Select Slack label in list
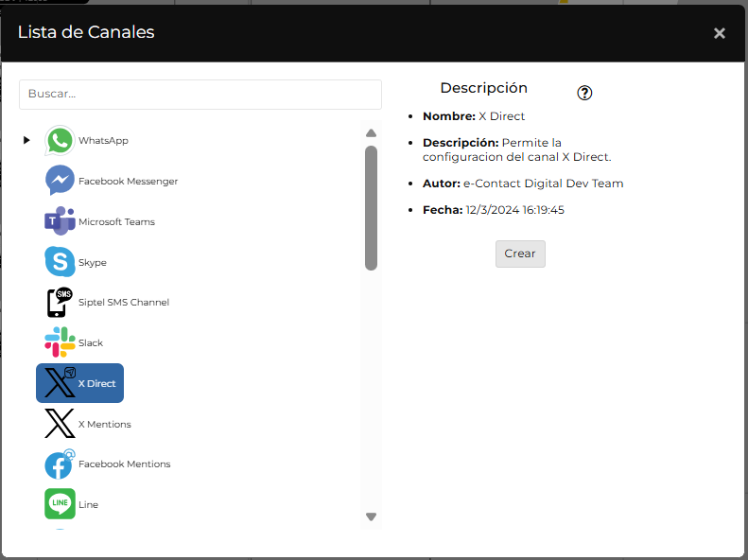 90,343
